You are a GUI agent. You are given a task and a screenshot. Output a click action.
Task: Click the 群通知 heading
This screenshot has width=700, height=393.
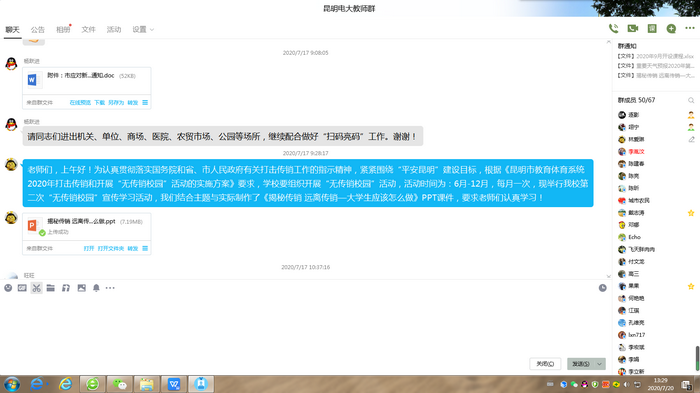pos(627,46)
